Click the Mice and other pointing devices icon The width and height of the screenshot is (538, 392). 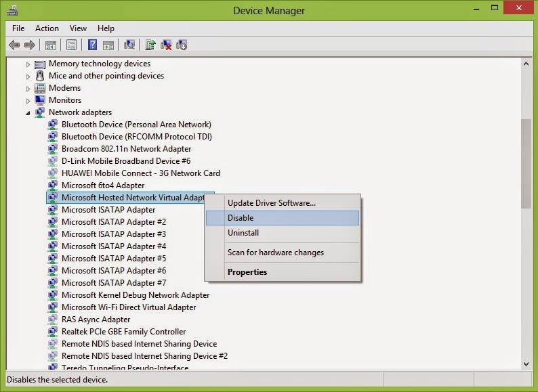[x=40, y=76]
